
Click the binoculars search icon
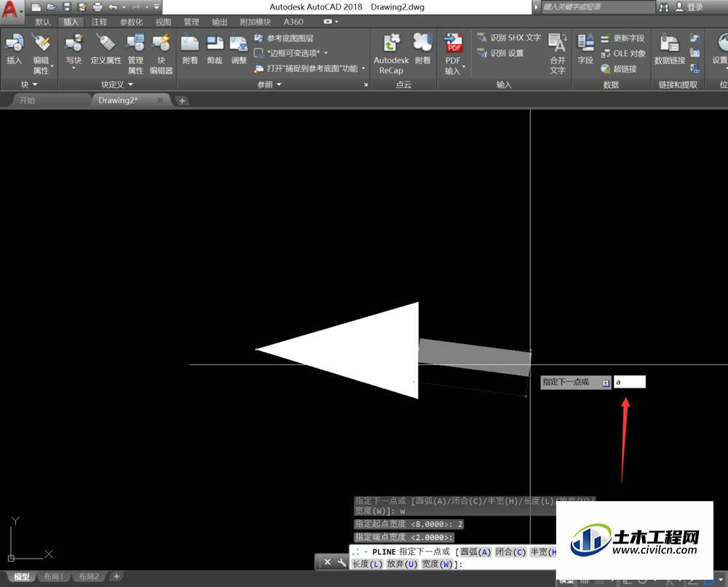[664, 7]
